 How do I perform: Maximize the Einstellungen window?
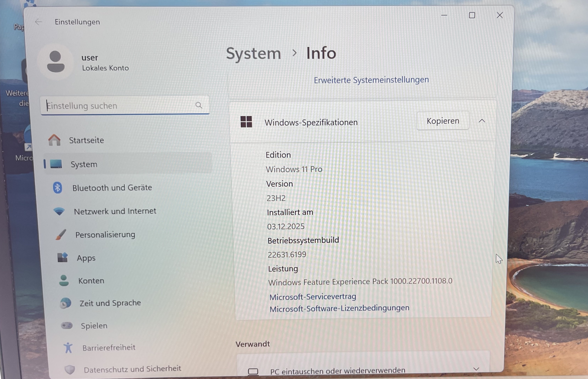(472, 15)
